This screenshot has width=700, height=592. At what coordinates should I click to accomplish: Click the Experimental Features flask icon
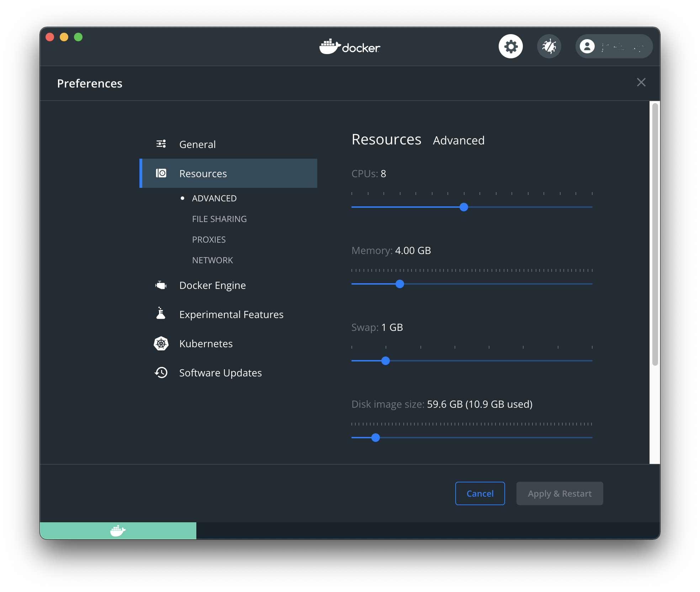coord(161,314)
